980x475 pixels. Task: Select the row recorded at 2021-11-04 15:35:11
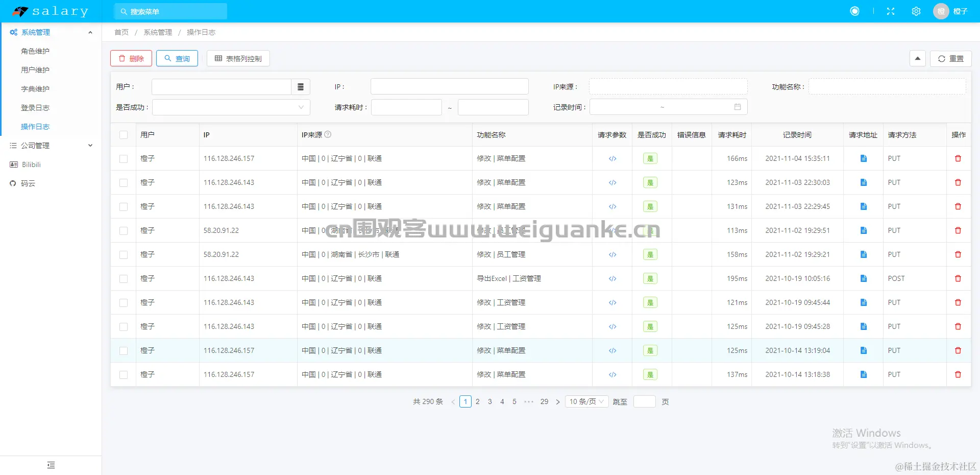point(124,159)
